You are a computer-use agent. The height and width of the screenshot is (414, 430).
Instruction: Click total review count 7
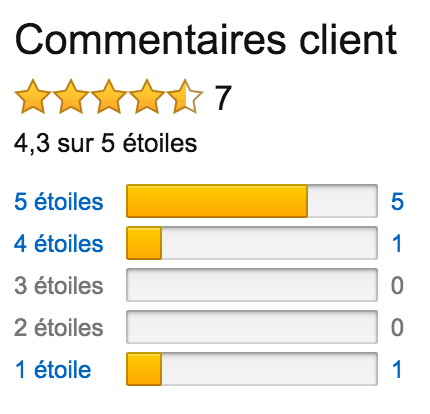click(x=223, y=98)
